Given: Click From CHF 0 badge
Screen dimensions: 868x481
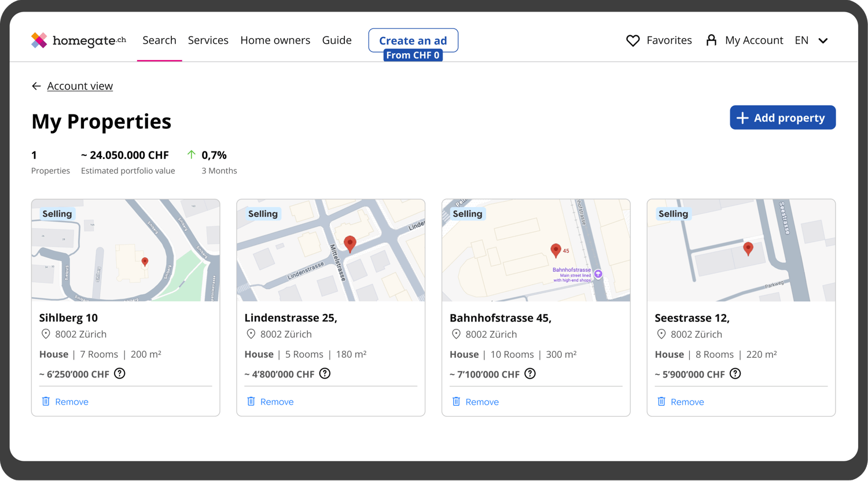Looking at the screenshot, I should [413, 55].
